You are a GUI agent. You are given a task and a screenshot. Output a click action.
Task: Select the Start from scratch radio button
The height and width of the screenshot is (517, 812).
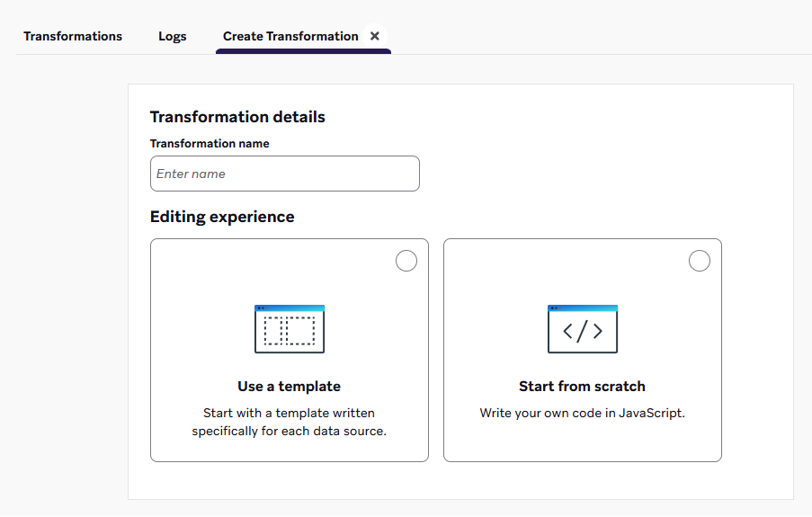coord(700,261)
